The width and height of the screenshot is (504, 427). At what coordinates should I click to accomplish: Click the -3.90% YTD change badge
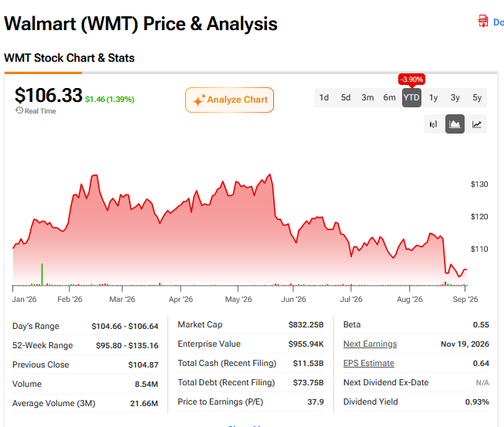(x=411, y=79)
